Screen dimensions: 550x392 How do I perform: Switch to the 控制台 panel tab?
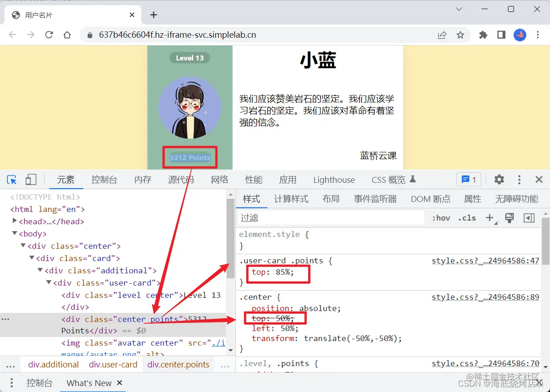point(104,179)
